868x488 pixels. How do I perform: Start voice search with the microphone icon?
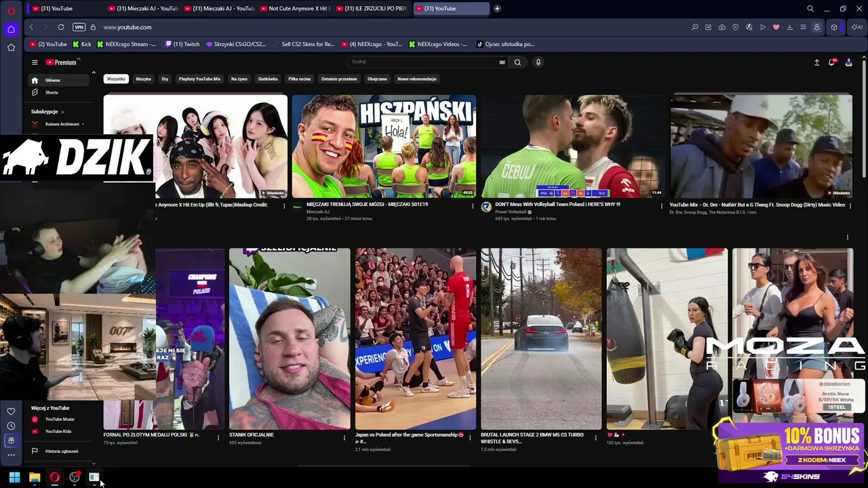(538, 62)
